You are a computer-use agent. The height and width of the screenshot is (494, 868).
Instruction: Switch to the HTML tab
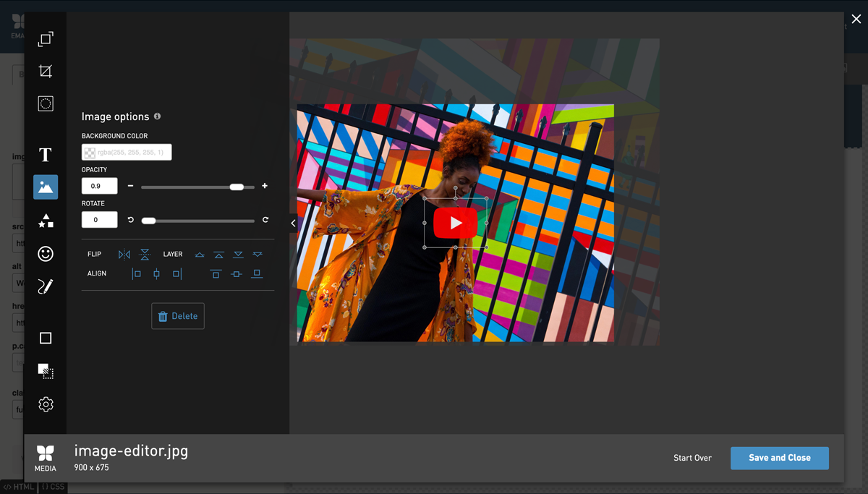click(x=19, y=487)
